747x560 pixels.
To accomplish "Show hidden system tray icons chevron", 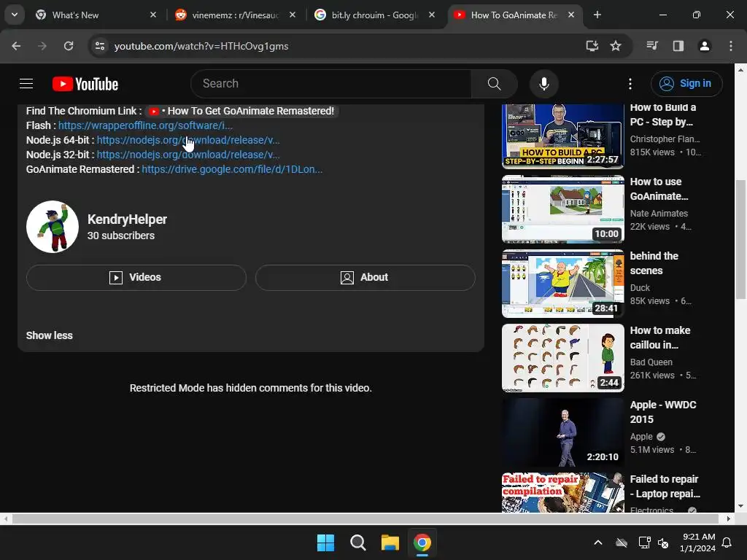I will pos(598,542).
